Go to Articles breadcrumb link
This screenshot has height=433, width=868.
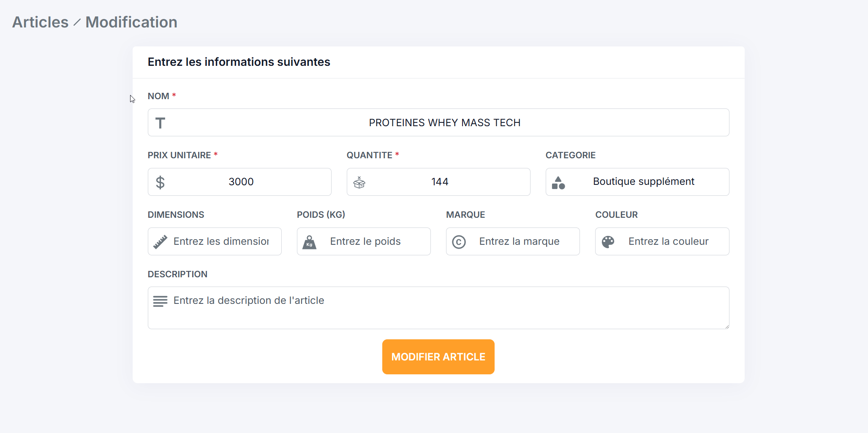click(40, 22)
